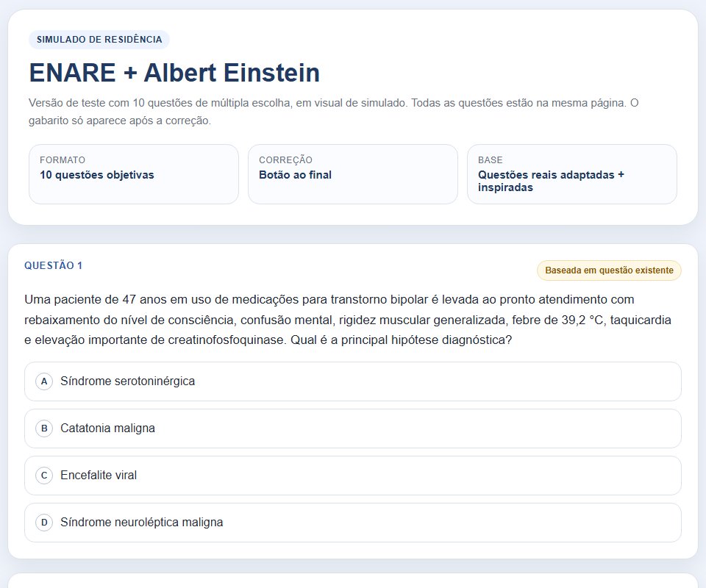Click the 'QUESTÃO 1' heading
Viewport: 706px width, 588px height.
coord(53,265)
